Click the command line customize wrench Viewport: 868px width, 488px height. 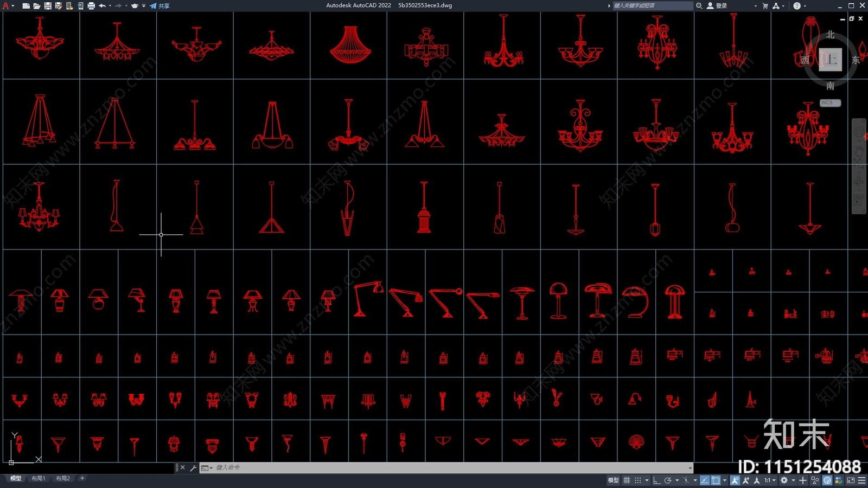193,468
